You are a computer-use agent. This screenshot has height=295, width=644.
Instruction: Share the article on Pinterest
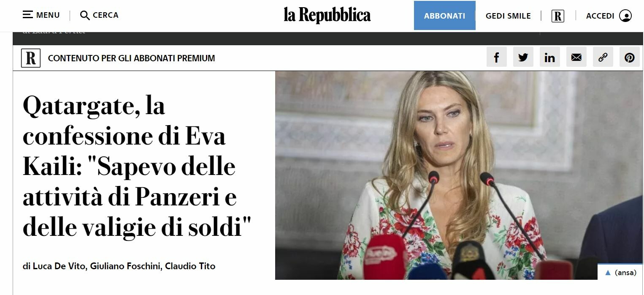click(630, 57)
